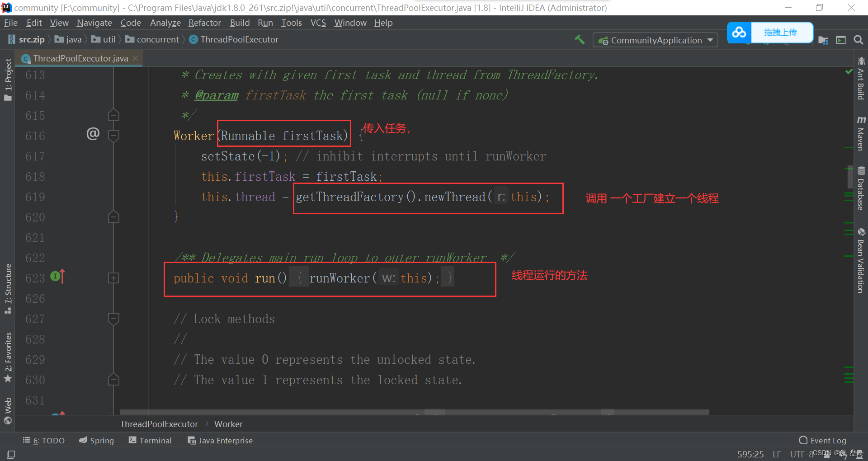Click the concurrent folder in navigation bar
868x461 pixels.
(152, 40)
